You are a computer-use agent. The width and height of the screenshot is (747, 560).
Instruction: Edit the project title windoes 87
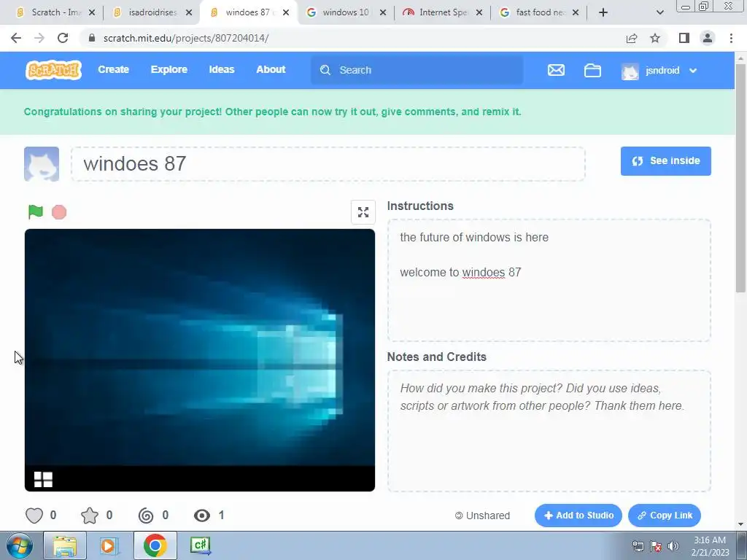328,164
